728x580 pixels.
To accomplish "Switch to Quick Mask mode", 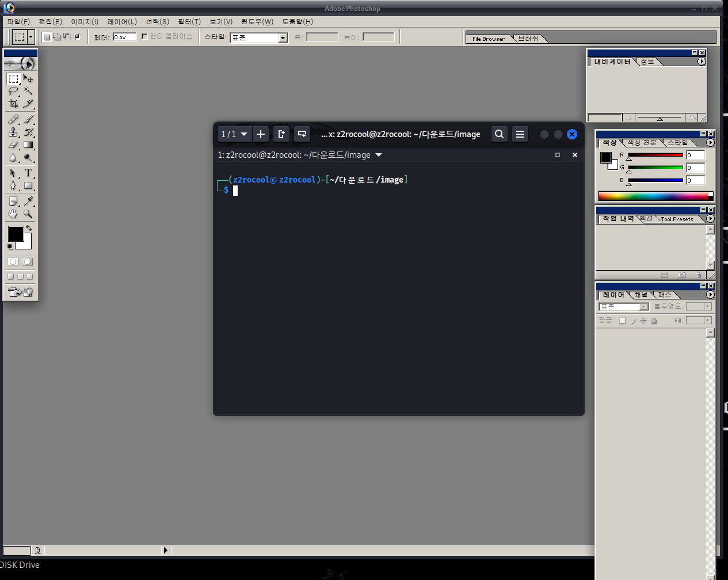I will (x=27, y=261).
